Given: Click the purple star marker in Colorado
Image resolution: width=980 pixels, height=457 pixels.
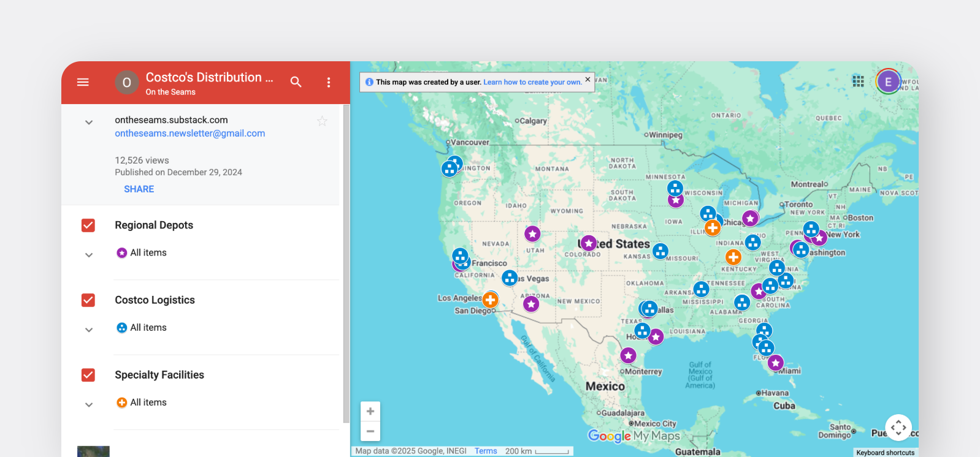Looking at the screenshot, I should pyautogui.click(x=589, y=243).
